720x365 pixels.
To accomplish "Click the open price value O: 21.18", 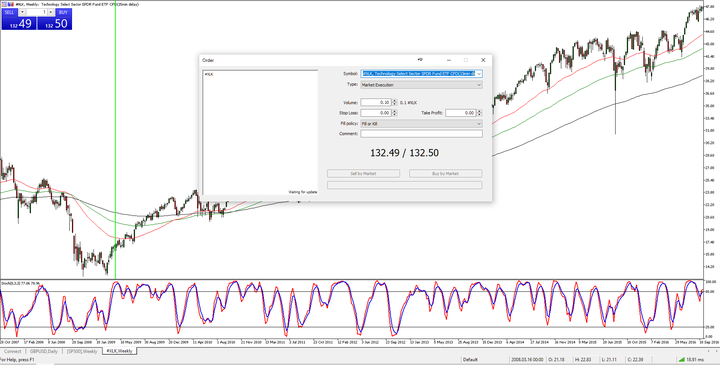I will (x=555, y=359).
